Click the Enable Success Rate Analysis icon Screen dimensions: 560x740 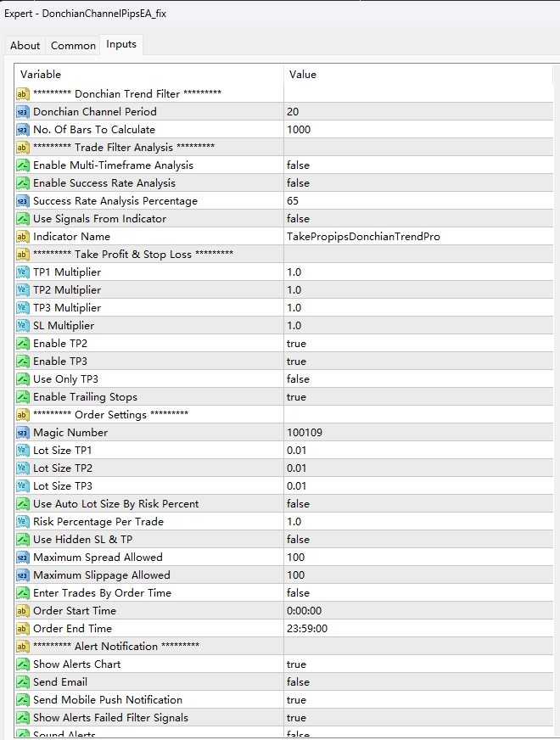[23, 183]
